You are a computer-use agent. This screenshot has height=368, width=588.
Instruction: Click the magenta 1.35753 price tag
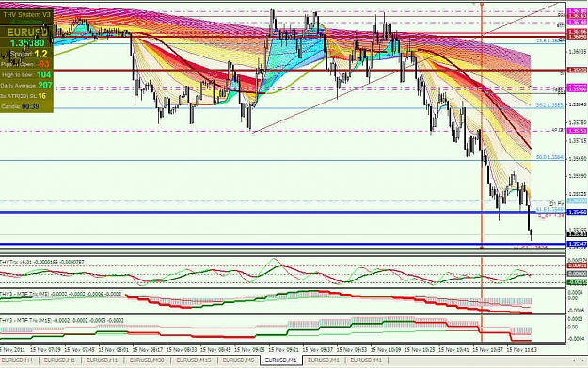coord(577,131)
